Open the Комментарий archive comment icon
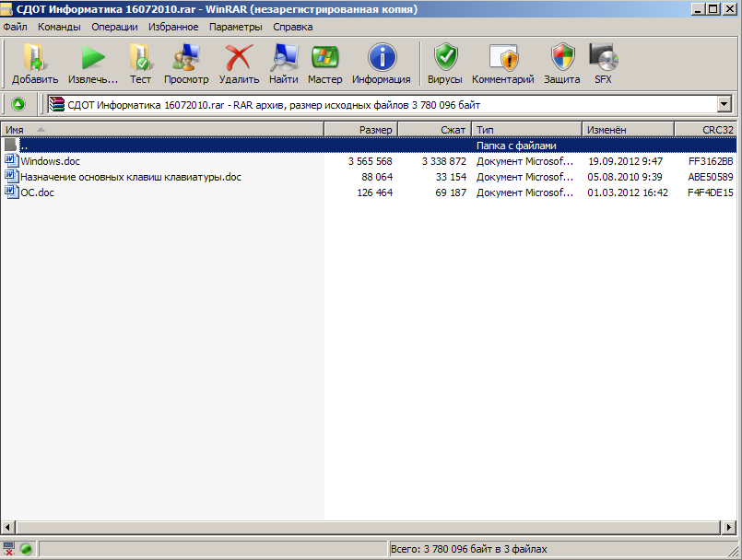The width and height of the screenshot is (742, 560). [503, 58]
